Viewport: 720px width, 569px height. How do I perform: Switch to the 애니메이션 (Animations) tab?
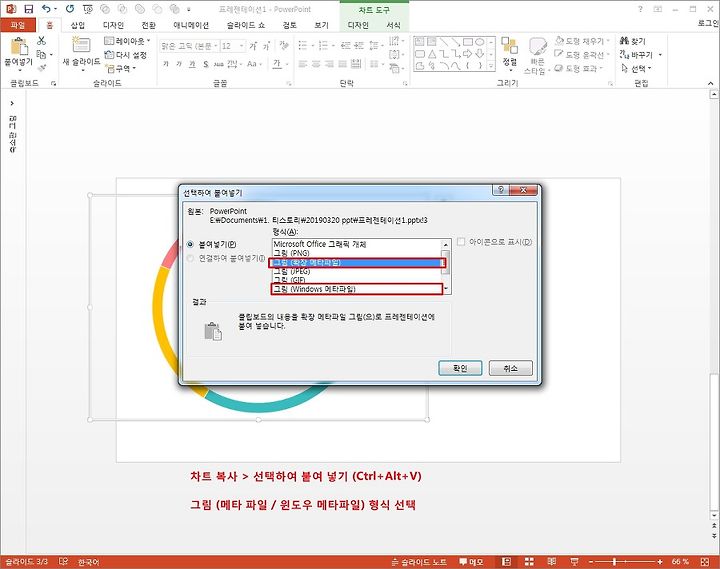click(191, 25)
